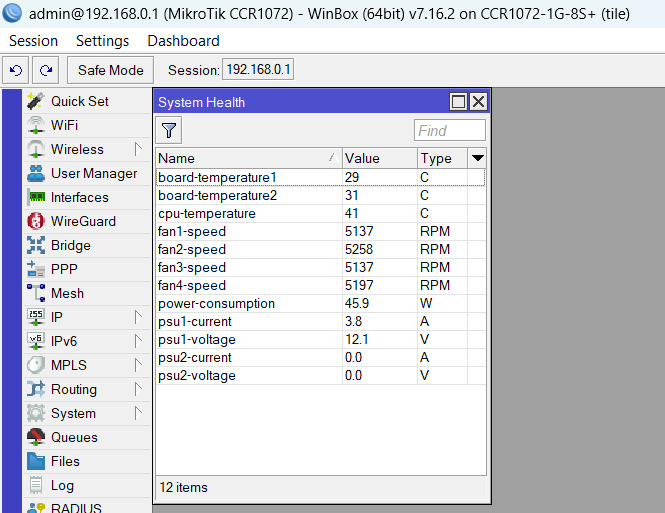Open the Mesh label in sidebar
This screenshot has height=513, width=665.
[67, 293]
